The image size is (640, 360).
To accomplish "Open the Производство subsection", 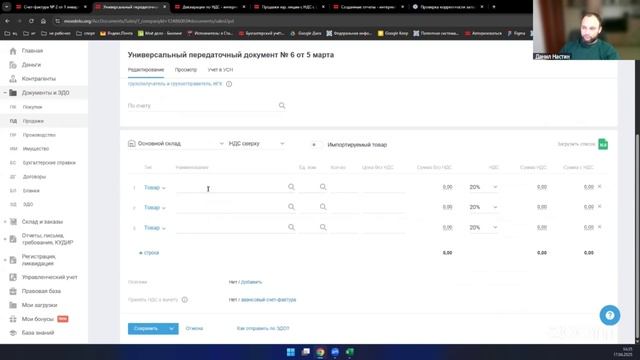I will coord(39,135).
